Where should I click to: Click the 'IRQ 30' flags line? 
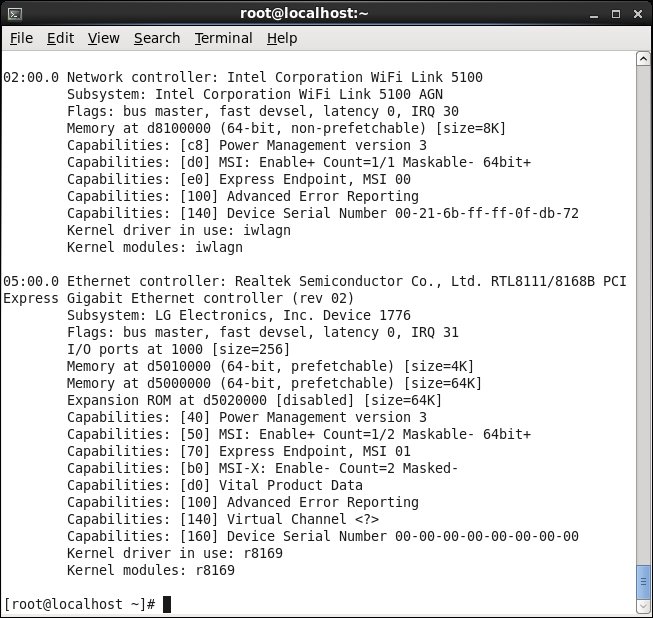pos(263,112)
